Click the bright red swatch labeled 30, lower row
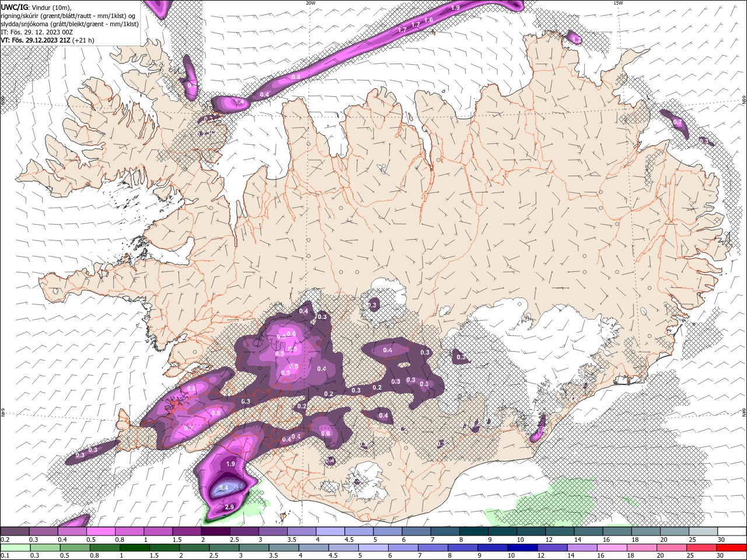This screenshot has height=560, width=747. (x=731, y=548)
